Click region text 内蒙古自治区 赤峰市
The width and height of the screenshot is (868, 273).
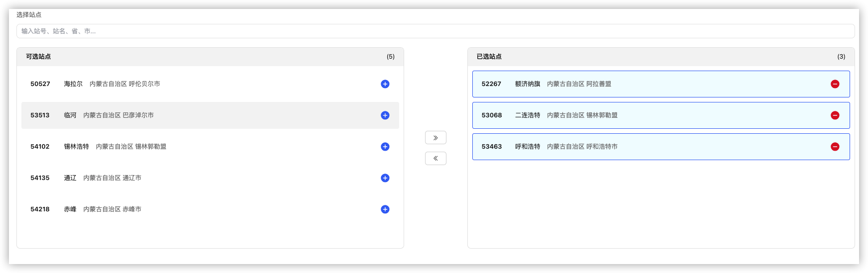click(112, 209)
